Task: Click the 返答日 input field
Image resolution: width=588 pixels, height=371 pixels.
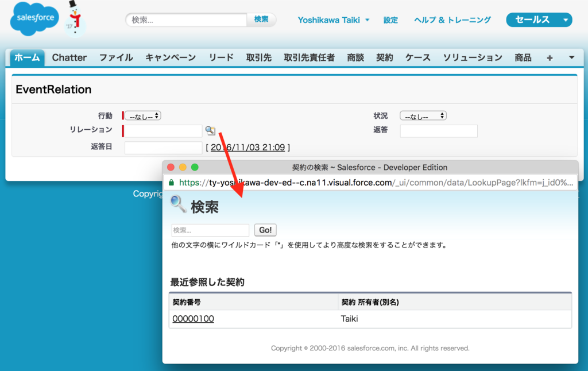Action: [163, 148]
